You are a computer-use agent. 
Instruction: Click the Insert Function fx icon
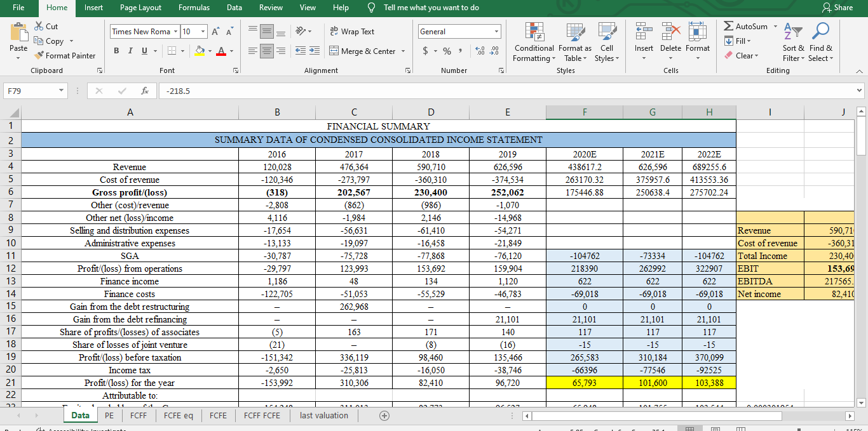click(x=145, y=91)
